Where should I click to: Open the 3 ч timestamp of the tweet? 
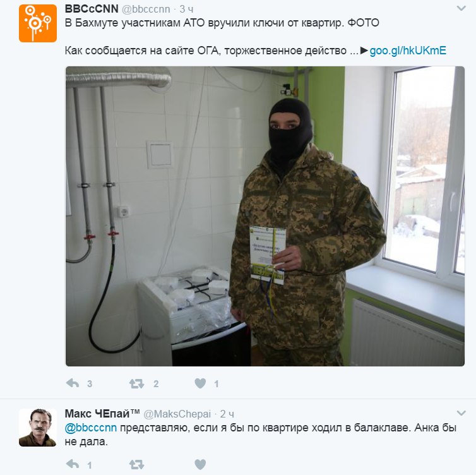click(x=186, y=9)
